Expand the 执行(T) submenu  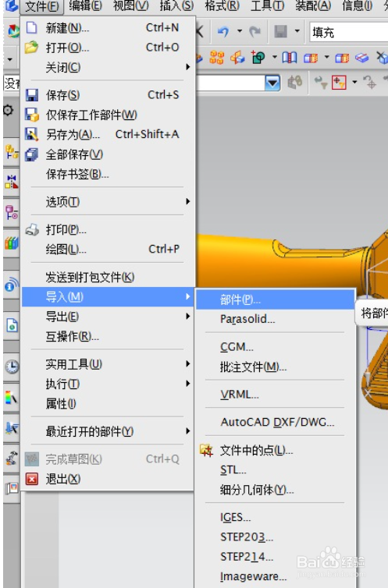click(108, 384)
